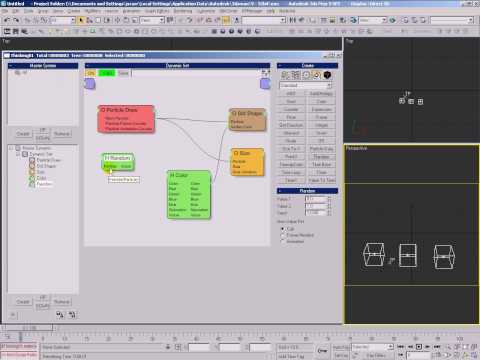Click the right purple output connector box
The image size is (480, 360).
click(x=265, y=84)
